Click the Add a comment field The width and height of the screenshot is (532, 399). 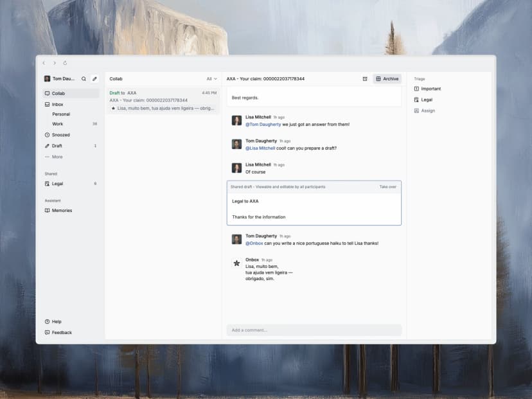(314, 330)
